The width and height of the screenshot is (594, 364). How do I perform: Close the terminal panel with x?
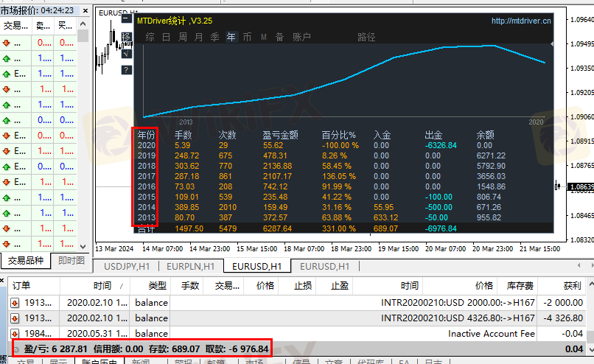click(x=2, y=280)
